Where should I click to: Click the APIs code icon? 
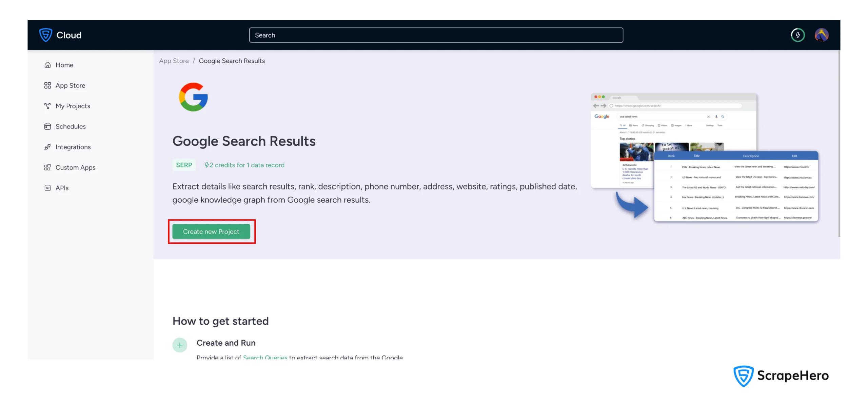[x=47, y=188]
